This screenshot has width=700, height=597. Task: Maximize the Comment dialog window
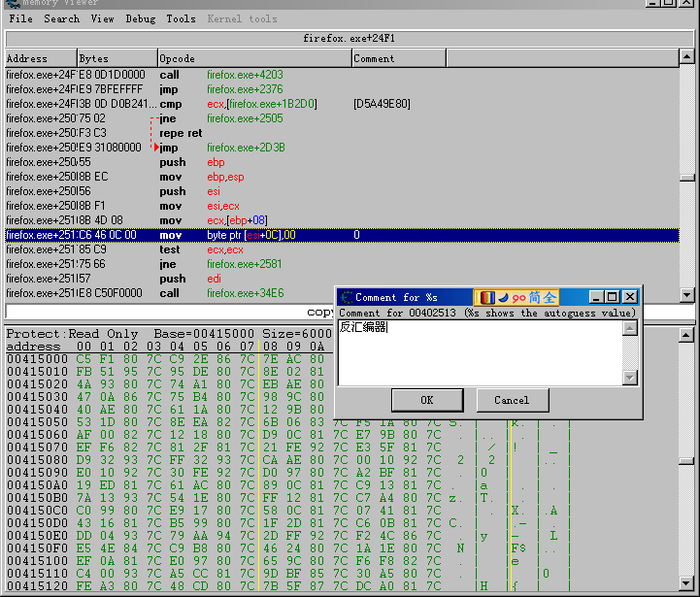click(x=613, y=297)
